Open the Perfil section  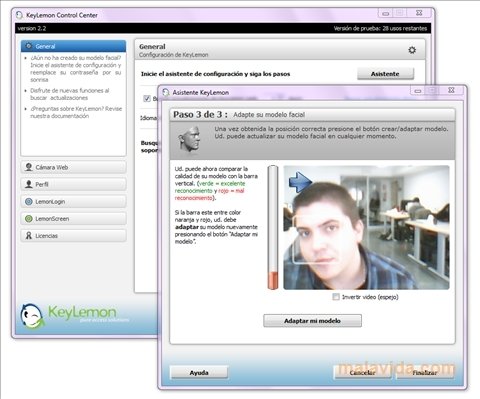click(x=73, y=184)
